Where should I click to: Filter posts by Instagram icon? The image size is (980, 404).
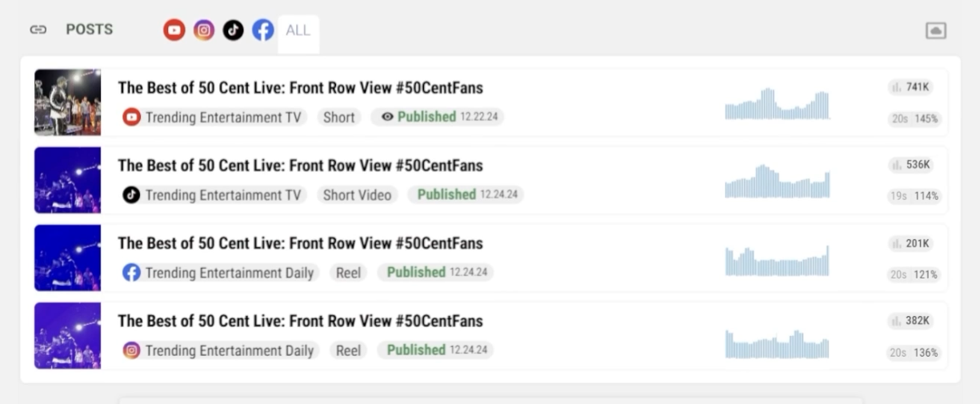(x=204, y=30)
